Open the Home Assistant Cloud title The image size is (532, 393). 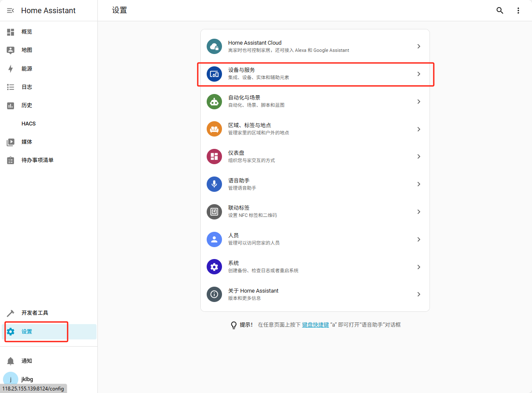(x=255, y=43)
